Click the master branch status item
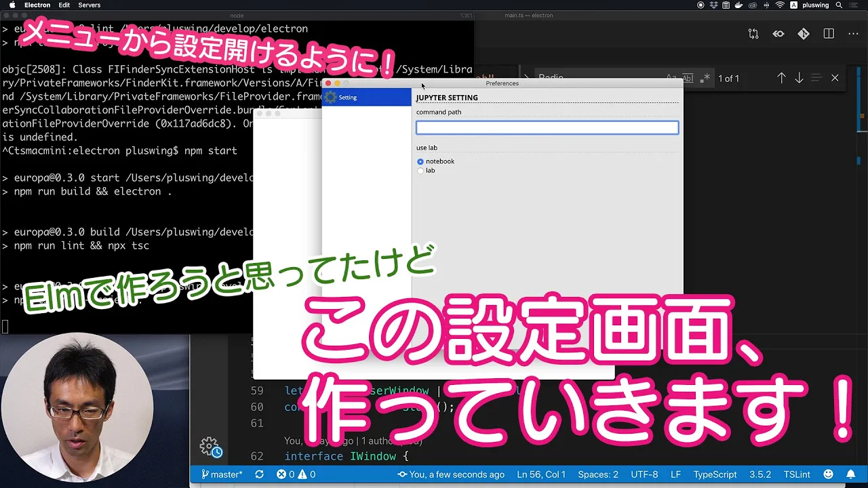The image size is (868, 488). [222, 474]
